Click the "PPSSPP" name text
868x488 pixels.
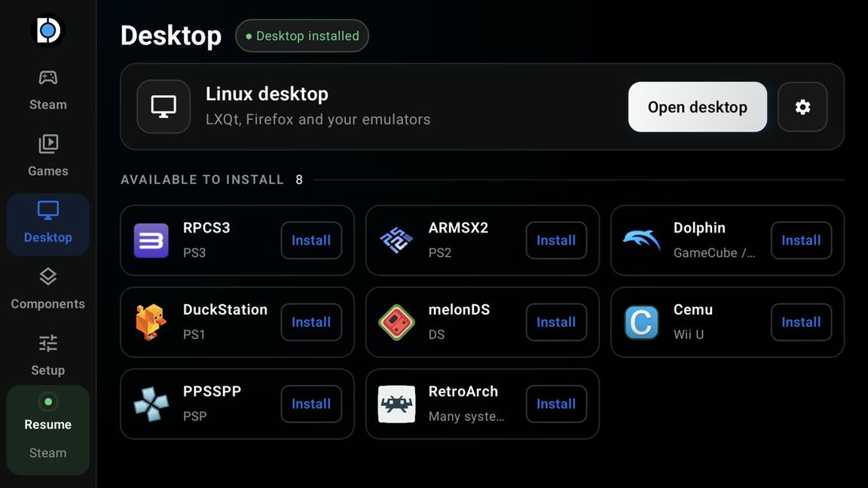(x=212, y=392)
